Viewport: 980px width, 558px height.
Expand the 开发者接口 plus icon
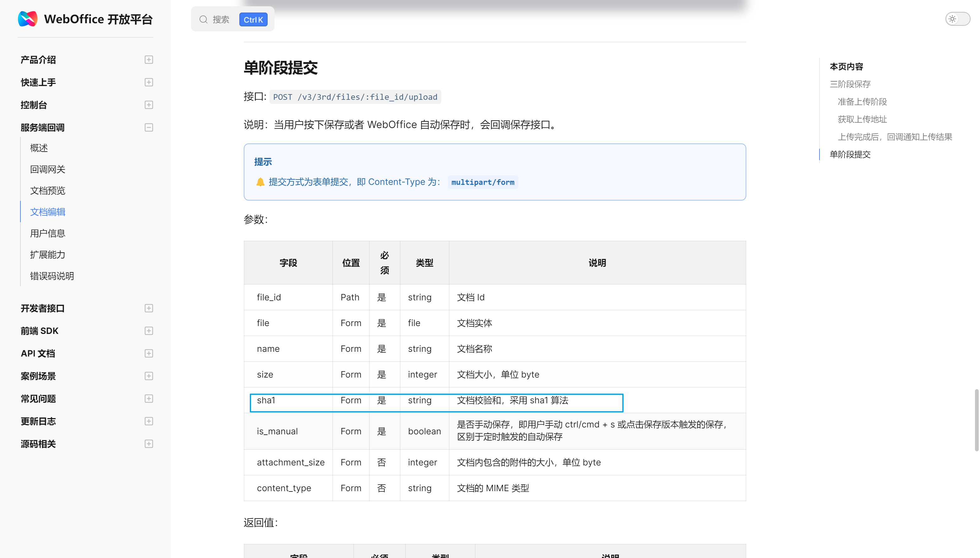click(149, 309)
